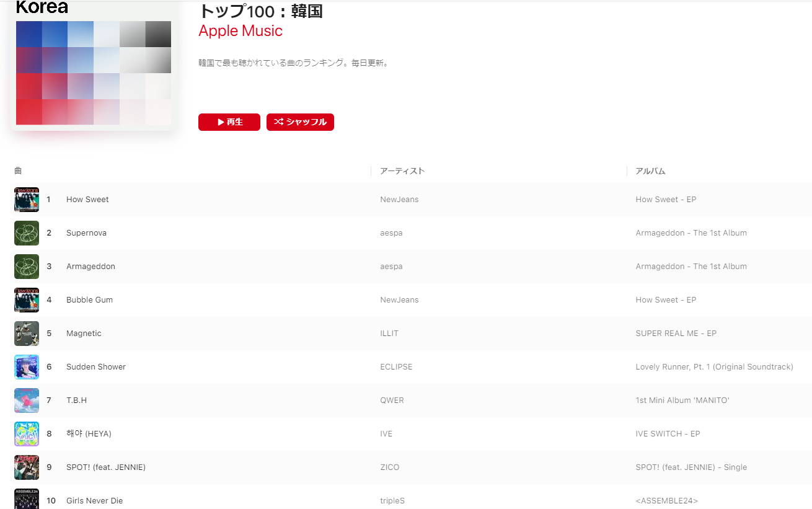Select the song SPOT! (feat. JENNIE)
The height and width of the screenshot is (509, 812).
(x=106, y=467)
